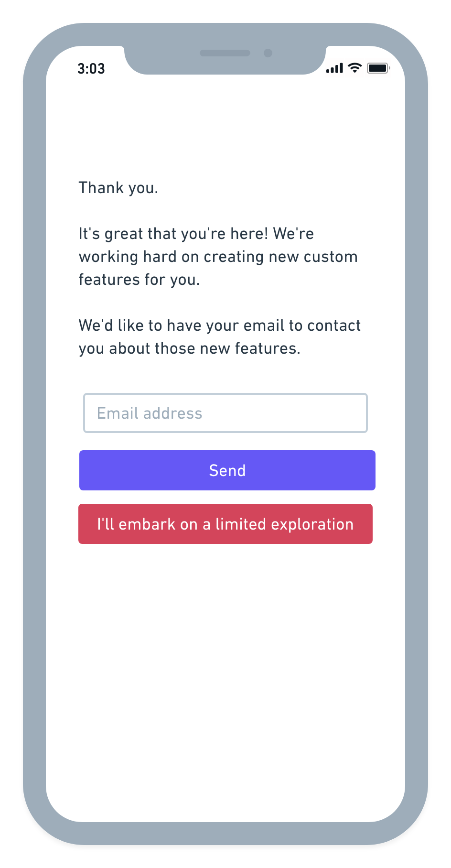
Task: Click the battery level icon
Action: (378, 68)
